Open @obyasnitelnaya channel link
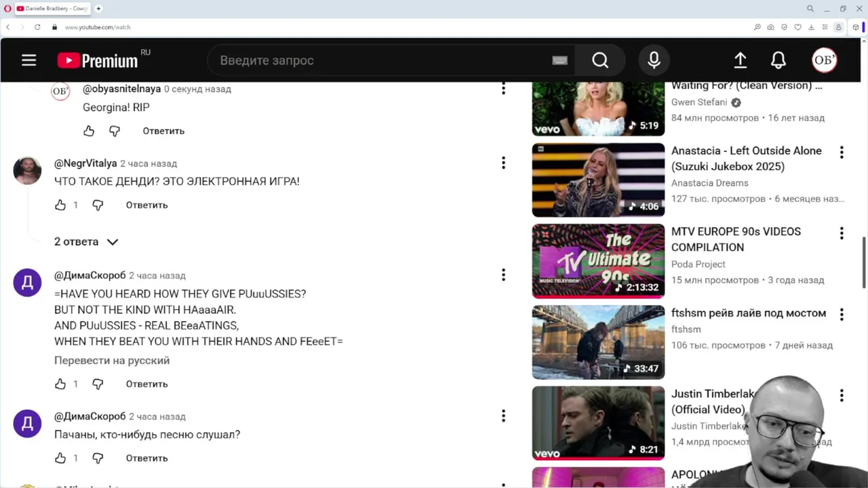 click(x=122, y=89)
